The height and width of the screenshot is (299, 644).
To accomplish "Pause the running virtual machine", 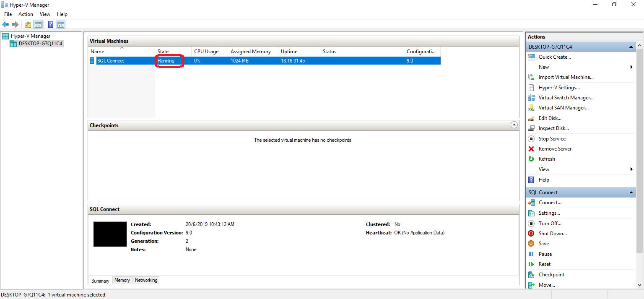I will (x=544, y=254).
